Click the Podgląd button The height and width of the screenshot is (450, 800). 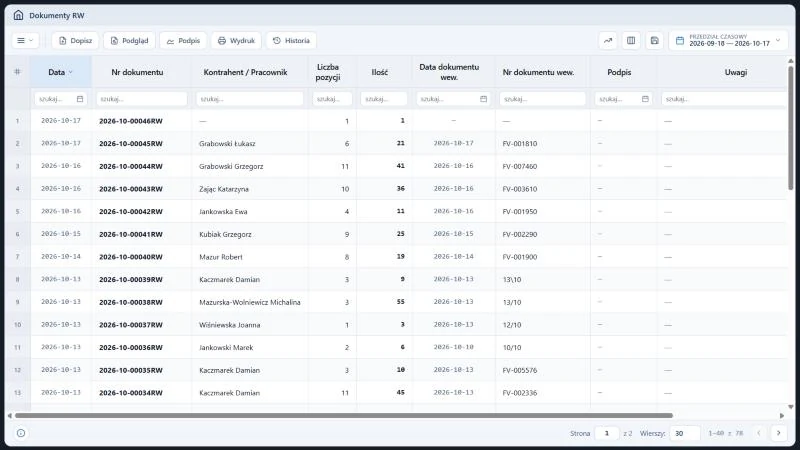129,40
